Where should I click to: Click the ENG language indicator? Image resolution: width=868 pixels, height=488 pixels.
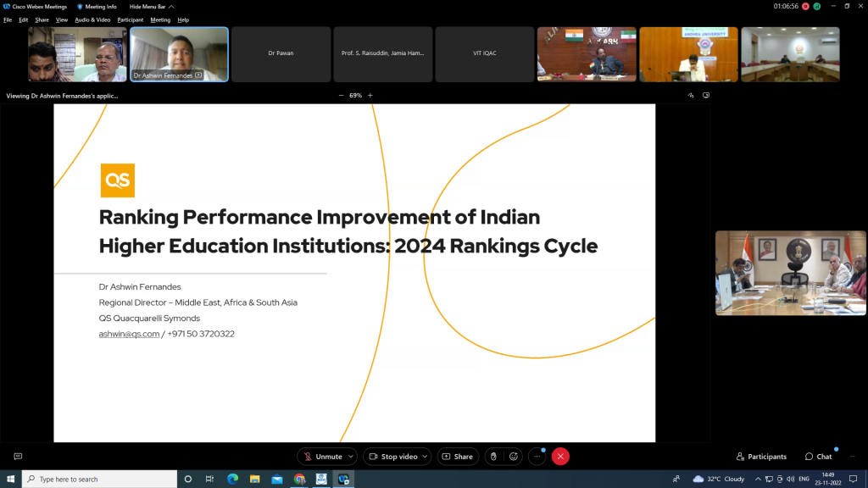(x=804, y=480)
